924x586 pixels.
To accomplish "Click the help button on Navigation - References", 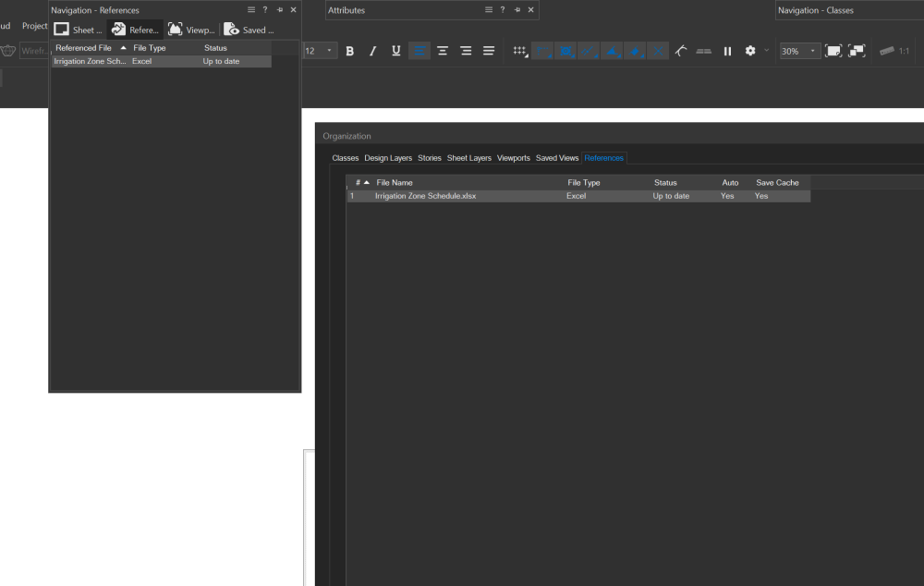I will [265, 10].
